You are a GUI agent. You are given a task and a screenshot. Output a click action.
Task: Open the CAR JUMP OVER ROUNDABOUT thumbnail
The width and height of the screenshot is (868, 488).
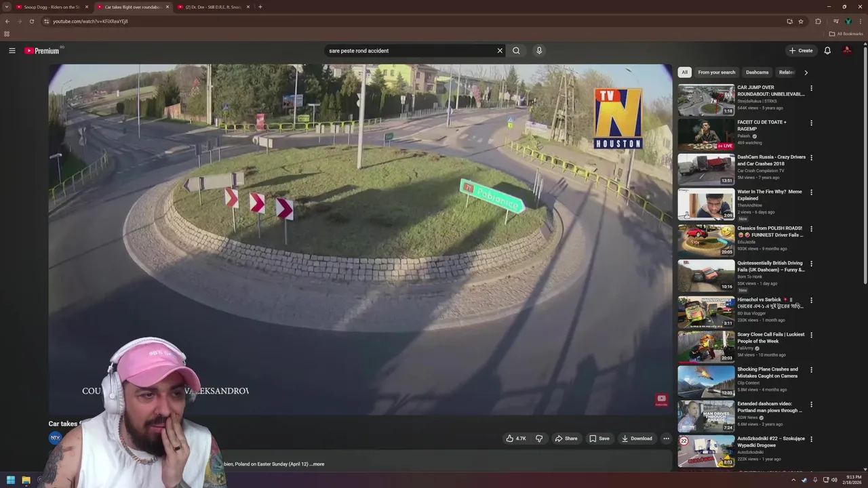point(706,100)
